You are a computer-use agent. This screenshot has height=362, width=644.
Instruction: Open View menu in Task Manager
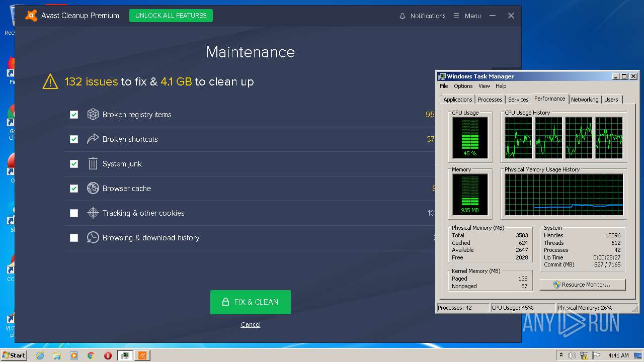click(484, 86)
